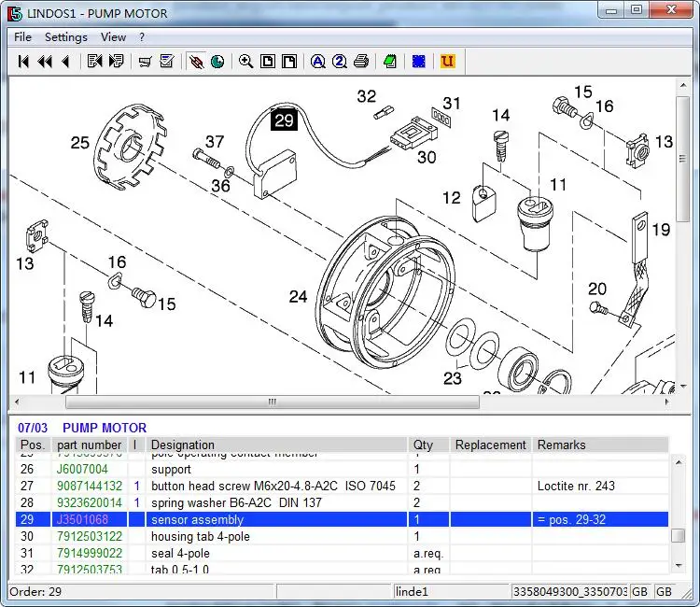Click the Qty column header
Screen dimensions: 700x607
pyautogui.click(x=429, y=445)
